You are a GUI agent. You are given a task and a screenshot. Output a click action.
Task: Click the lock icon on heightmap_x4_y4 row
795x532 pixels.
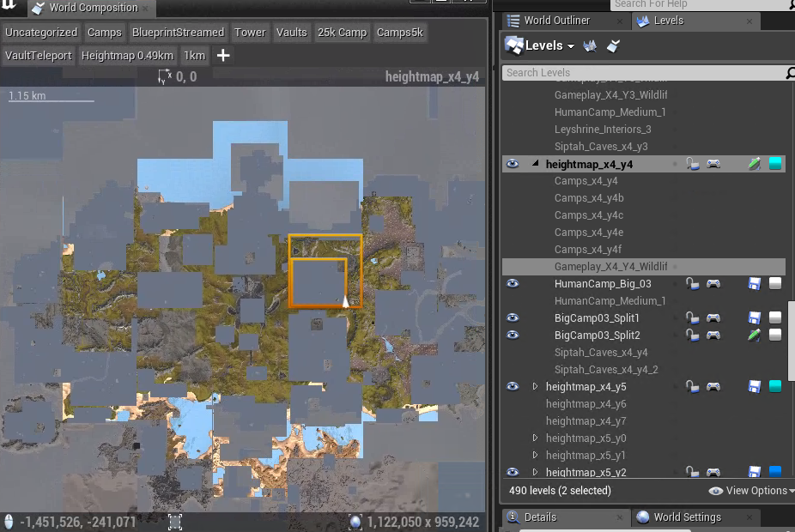click(693, 164)
